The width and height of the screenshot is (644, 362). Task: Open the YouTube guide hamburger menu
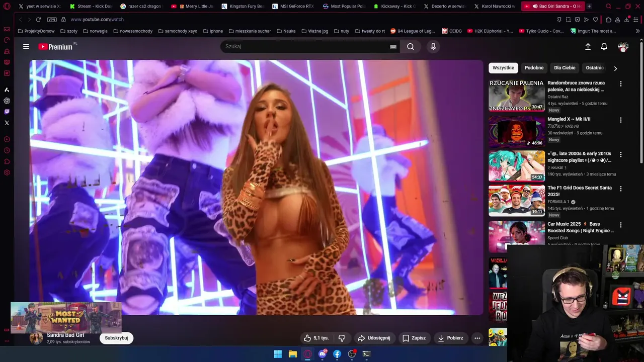(x=26, y=46)
